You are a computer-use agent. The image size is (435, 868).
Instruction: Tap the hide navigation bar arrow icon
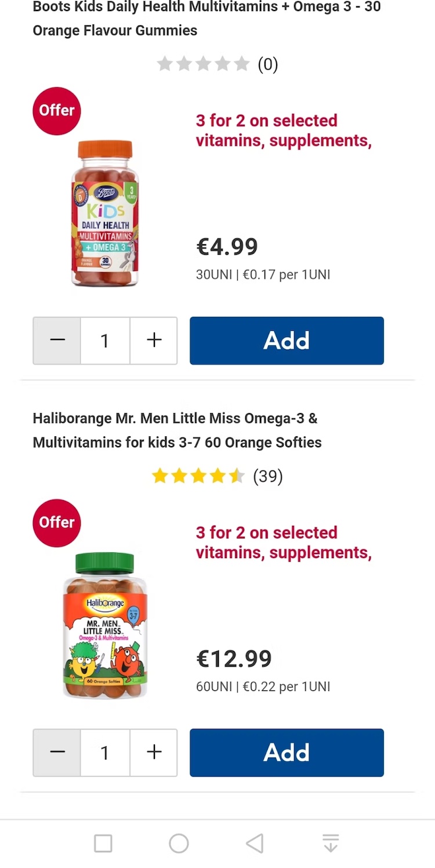331,843
